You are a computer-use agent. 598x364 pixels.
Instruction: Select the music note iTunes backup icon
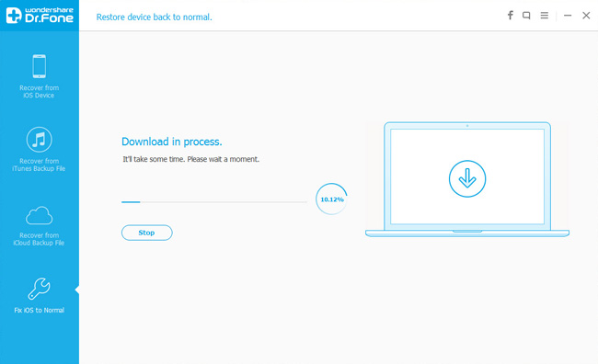(39, 140)
